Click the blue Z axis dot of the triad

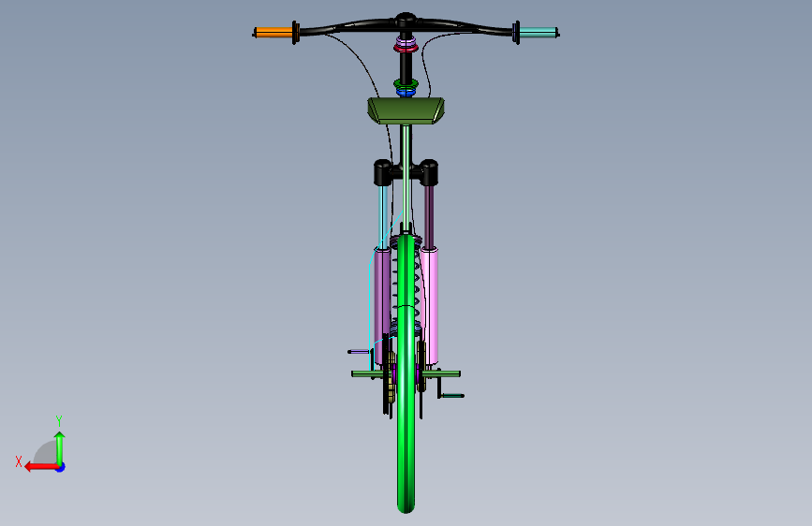point(61,468)
